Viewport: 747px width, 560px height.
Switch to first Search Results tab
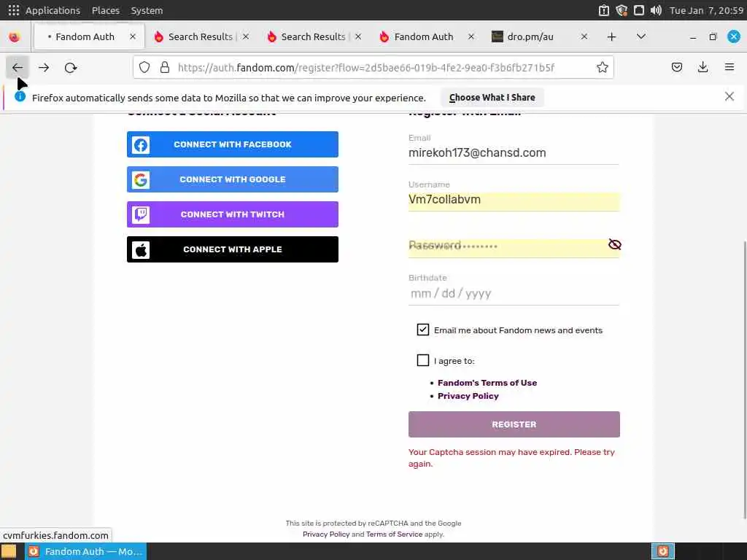(x=200, y=36)
